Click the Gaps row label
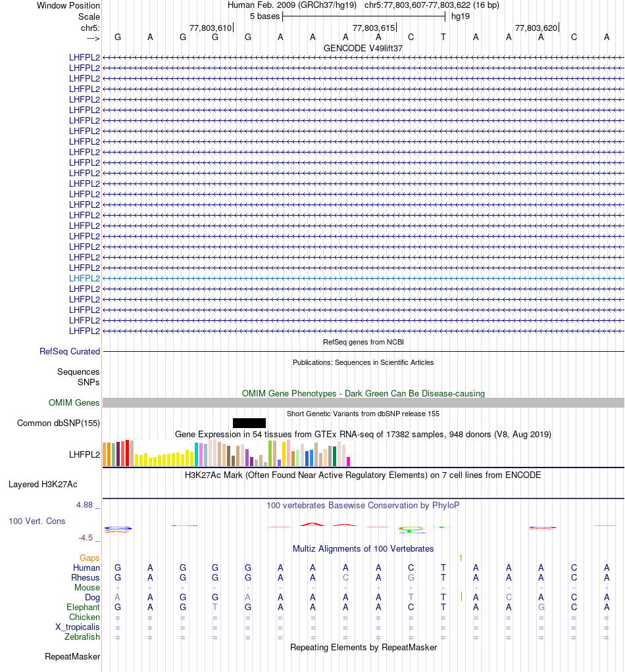The image size is (625, 672). 89,558
